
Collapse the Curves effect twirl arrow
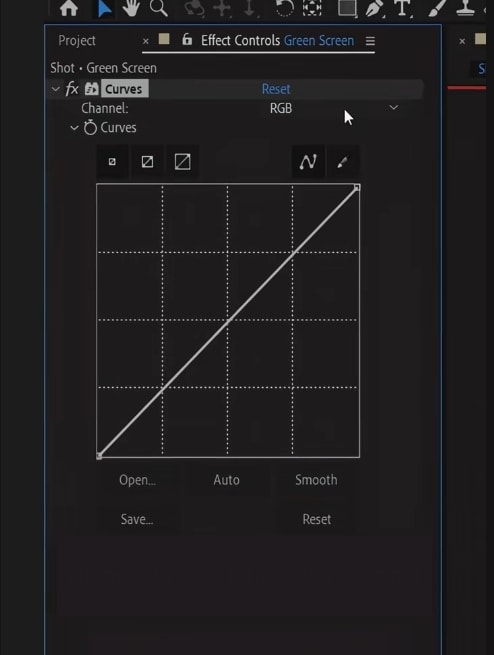pos(56,89)
